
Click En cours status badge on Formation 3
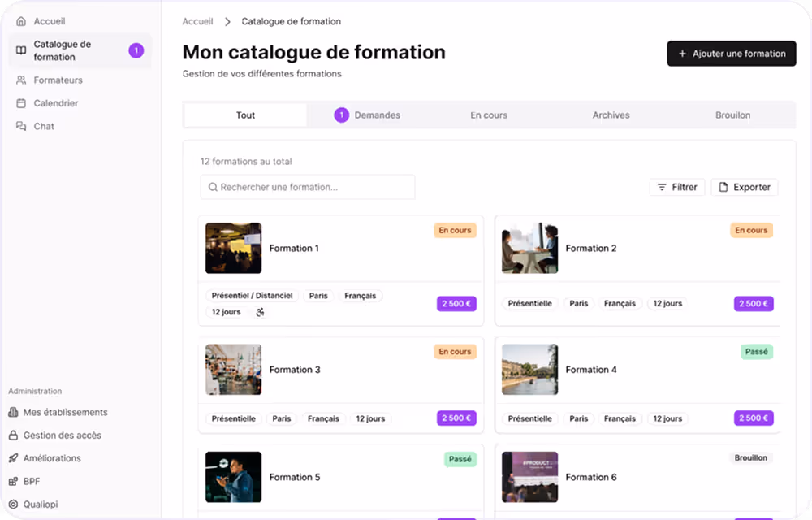[455, 351]
